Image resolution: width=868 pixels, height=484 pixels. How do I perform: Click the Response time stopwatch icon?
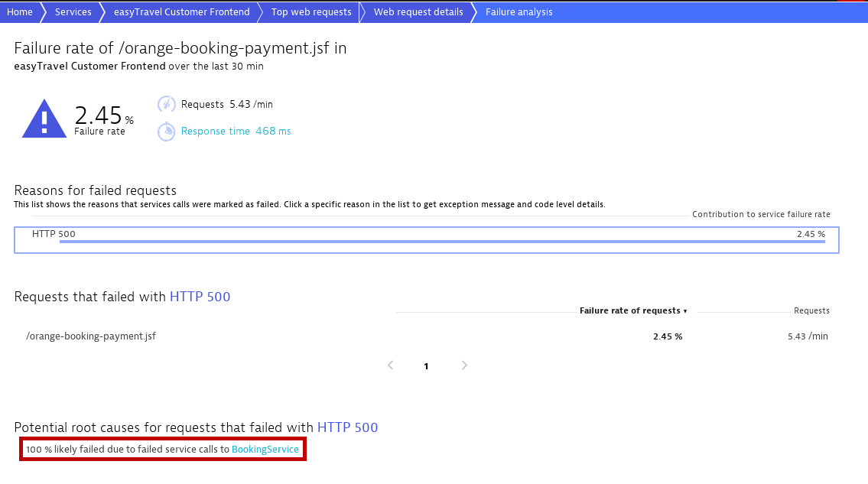tap(167, 132)
